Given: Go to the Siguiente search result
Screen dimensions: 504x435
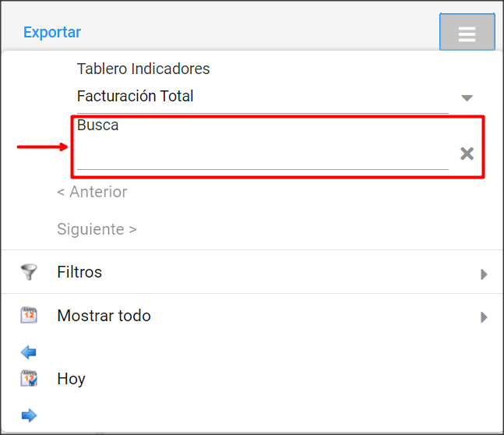Looking at the screenshot, I should 97,229.
